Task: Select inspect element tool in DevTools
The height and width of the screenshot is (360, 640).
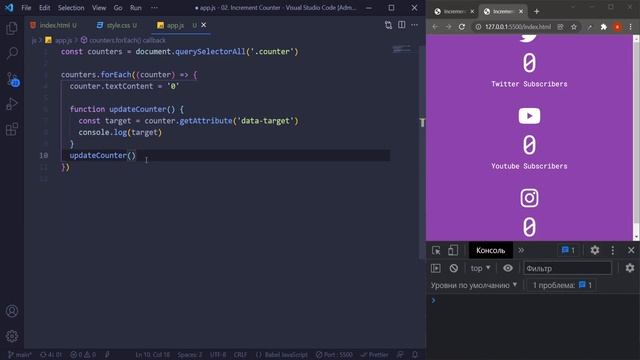Action: pos(436,251)
